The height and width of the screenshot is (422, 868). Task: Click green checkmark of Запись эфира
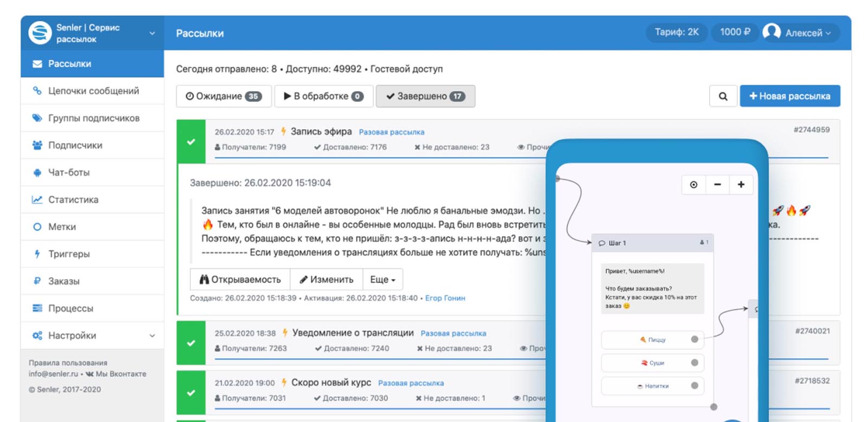[191, 142]
